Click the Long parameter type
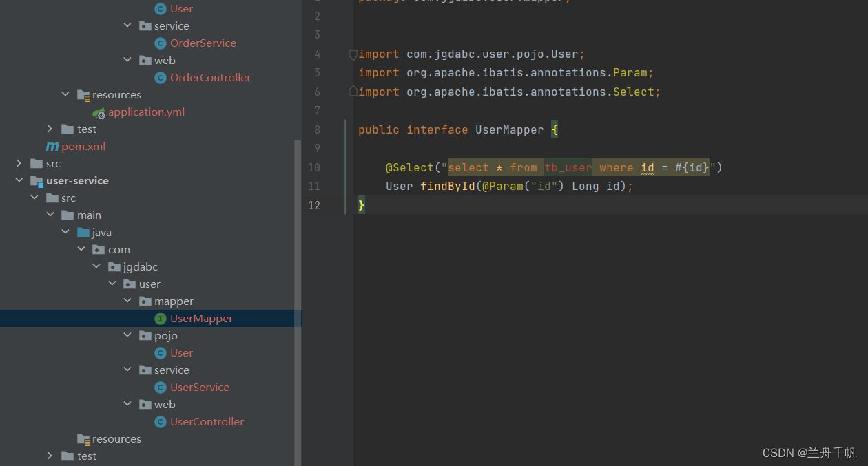This screenshot has width=868, height=466. [x=586, y=186]
